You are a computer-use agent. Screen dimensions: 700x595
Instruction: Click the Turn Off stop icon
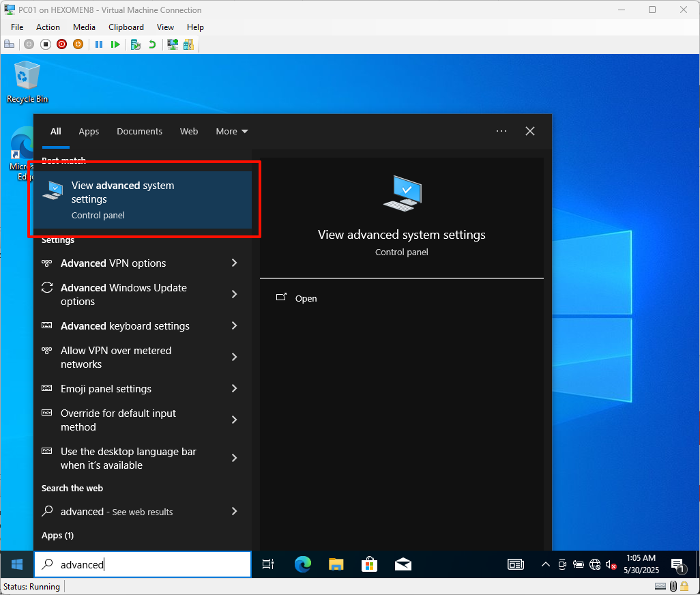click(46, 44)
